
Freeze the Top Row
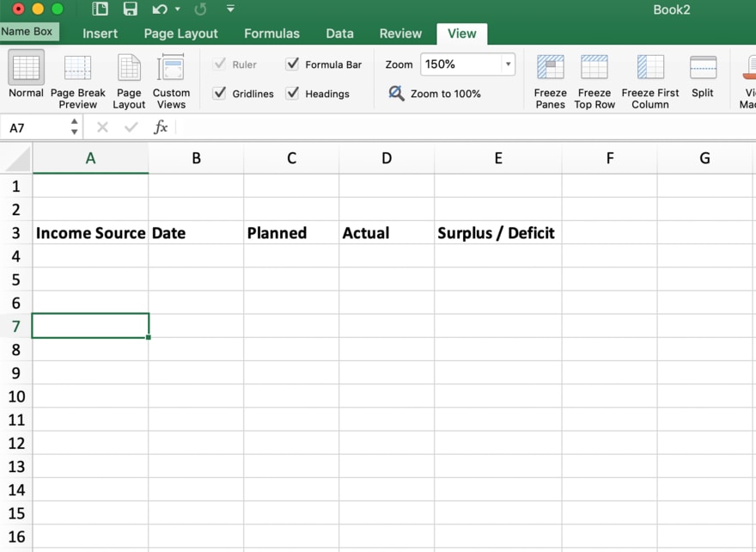coord(594,81)
